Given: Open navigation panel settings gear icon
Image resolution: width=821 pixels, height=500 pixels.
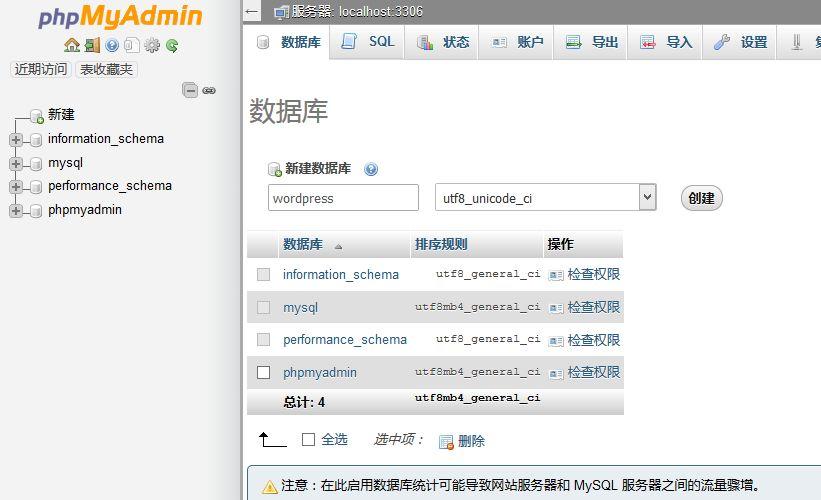Looking at the screenshot, I should pyautogui.click(x=152, y=46).
